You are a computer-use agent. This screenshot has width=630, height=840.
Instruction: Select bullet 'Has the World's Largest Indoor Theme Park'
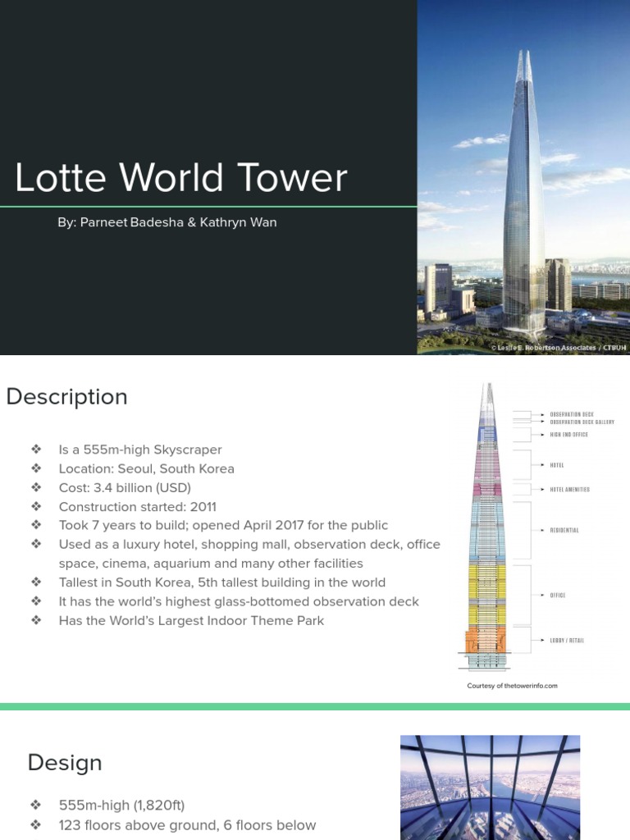[191, 621]
